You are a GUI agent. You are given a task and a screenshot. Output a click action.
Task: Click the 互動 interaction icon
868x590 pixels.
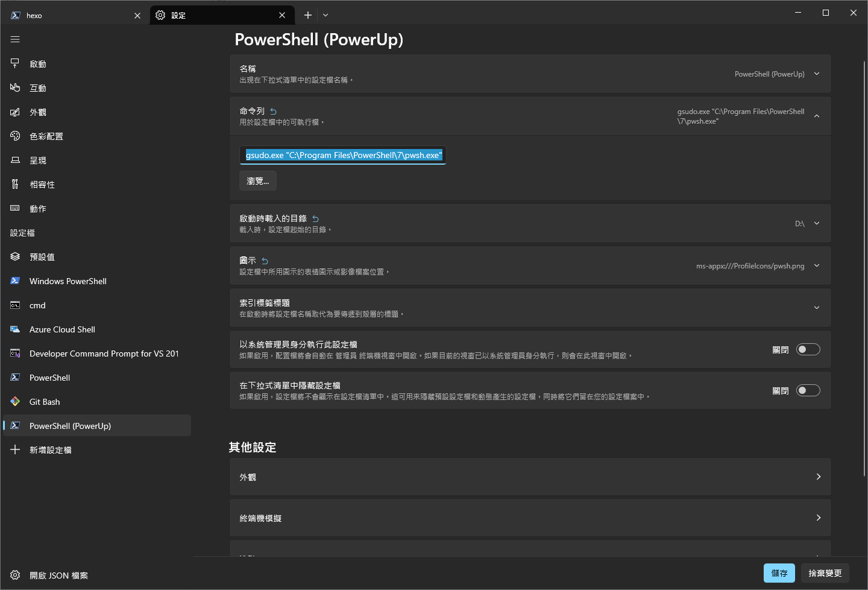click(x=15, y=87)
